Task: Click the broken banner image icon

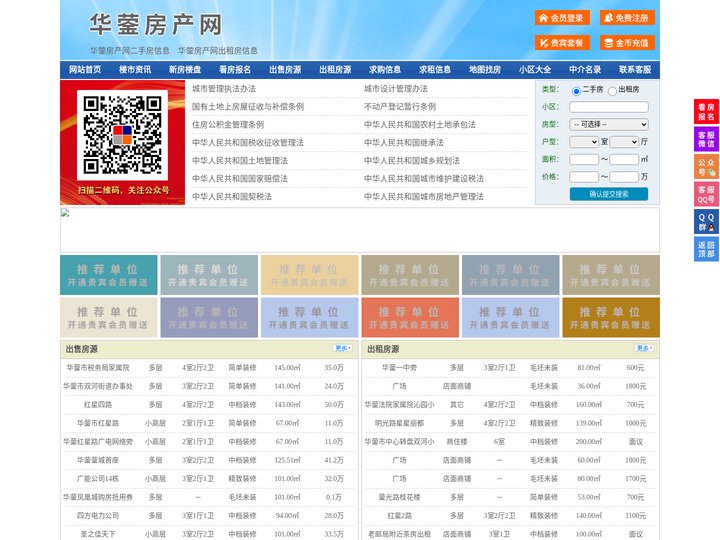Action: point(65,213)
